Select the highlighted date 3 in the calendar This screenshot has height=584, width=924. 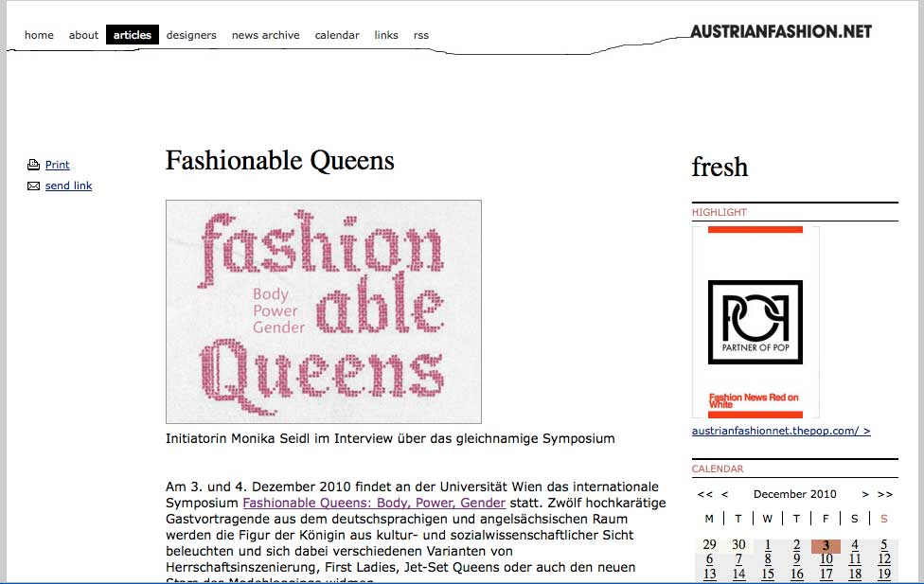826,547
